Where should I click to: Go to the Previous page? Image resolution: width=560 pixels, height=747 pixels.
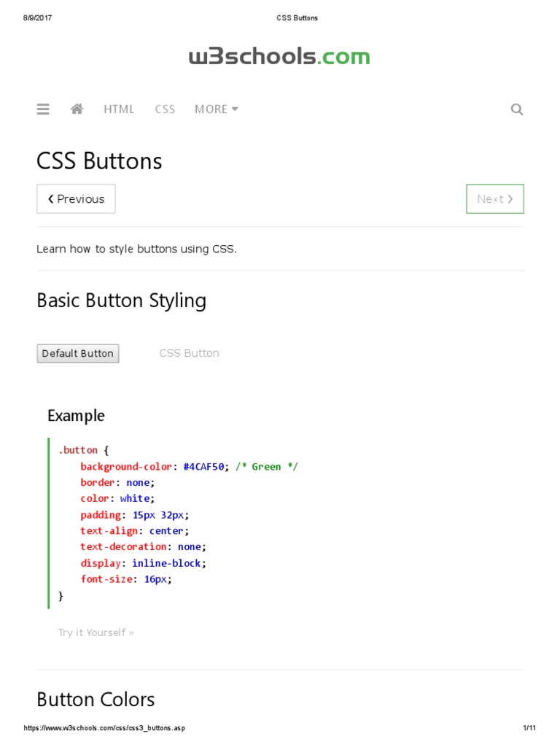click(x=76, y=198)
